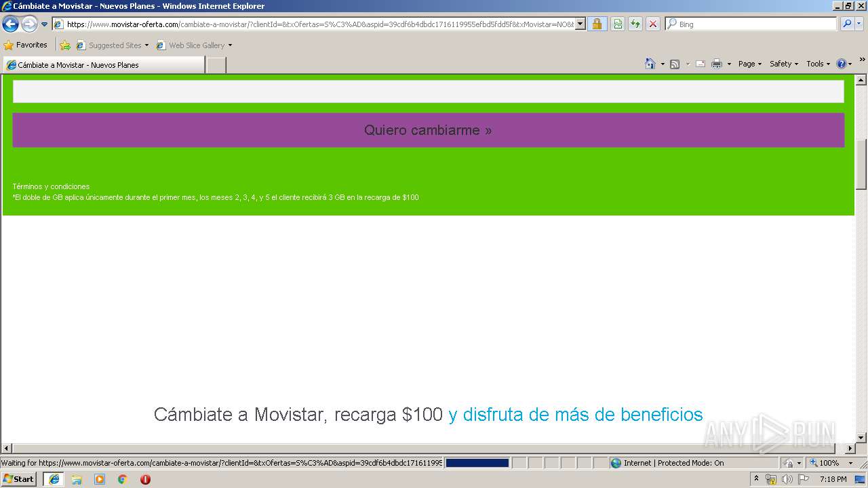The height and width of the screenshot is (488, 868).
Task: Expand the command bar overflow chevron
Action: pyautogui.click(x=862, y=60)
